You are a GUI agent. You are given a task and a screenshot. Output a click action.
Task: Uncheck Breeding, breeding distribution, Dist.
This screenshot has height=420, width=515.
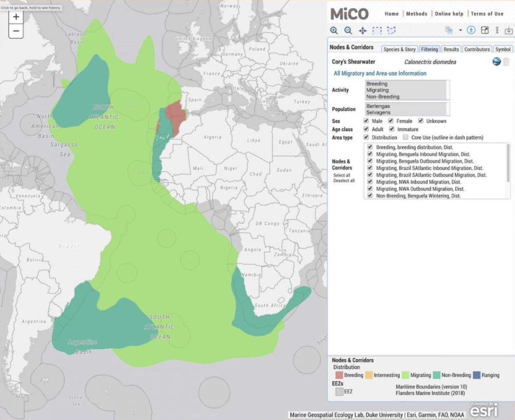[x=370, y=147]
